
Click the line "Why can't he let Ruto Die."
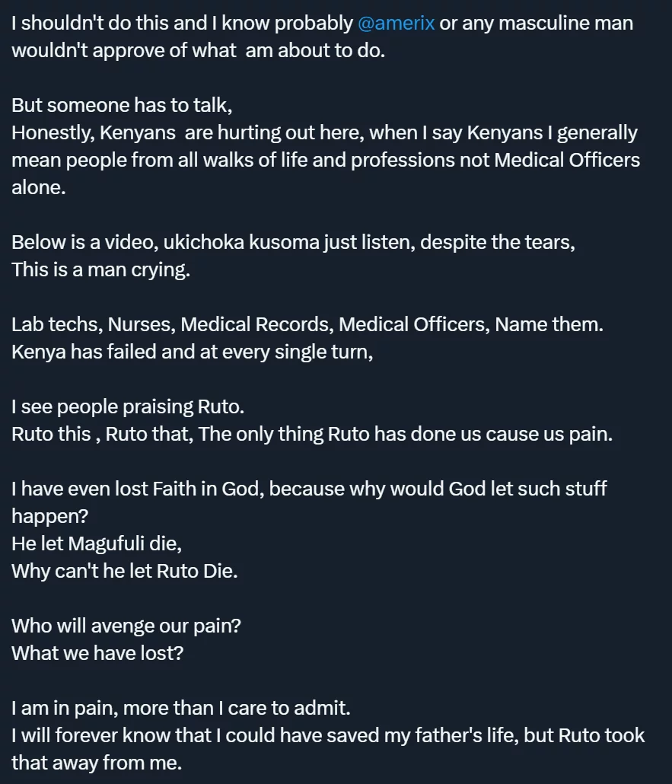point(125,571)
